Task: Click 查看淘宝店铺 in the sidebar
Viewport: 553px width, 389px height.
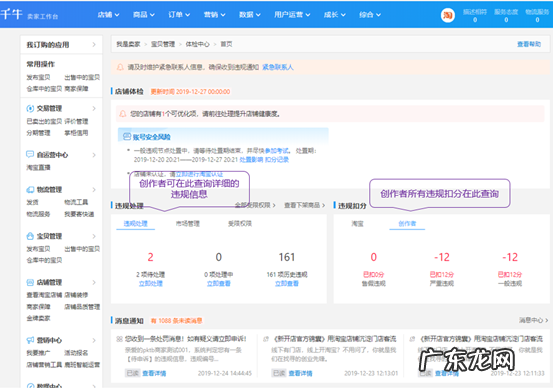Action: click(x=44, y=295)
